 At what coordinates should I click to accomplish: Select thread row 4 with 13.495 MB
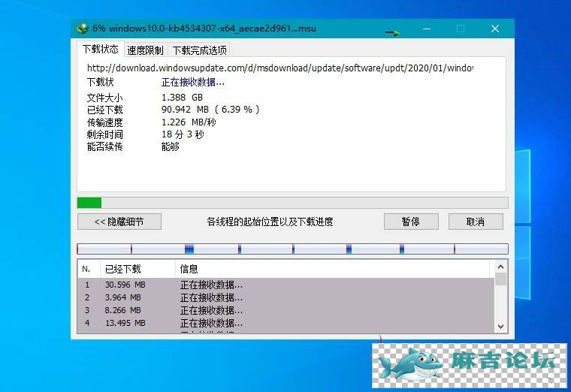point(285,323)
